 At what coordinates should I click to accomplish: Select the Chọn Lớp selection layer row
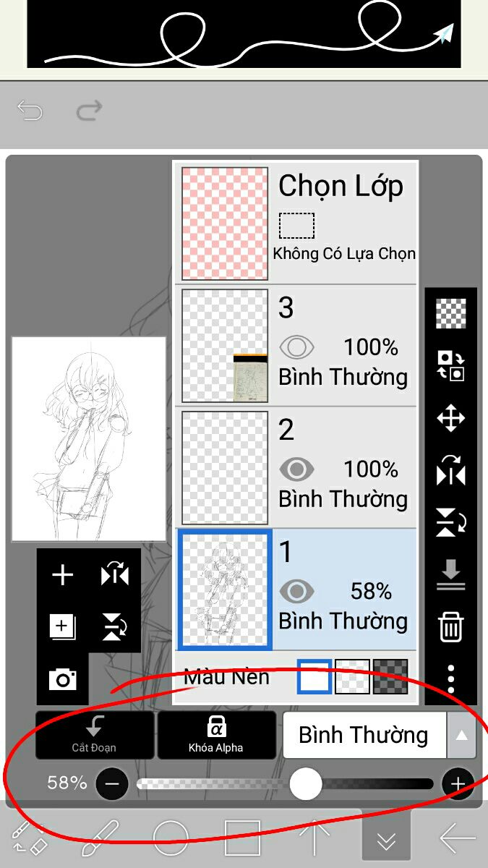[296, 223]
